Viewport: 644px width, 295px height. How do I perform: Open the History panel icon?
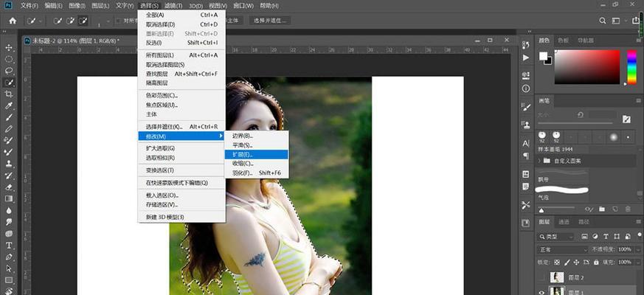pyautogui.click(x=526, y=44)
